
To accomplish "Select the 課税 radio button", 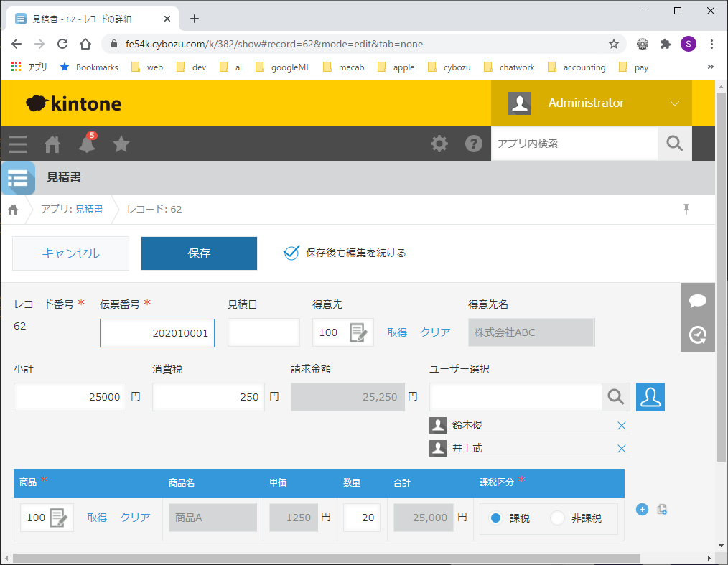I will coord(496,518).
